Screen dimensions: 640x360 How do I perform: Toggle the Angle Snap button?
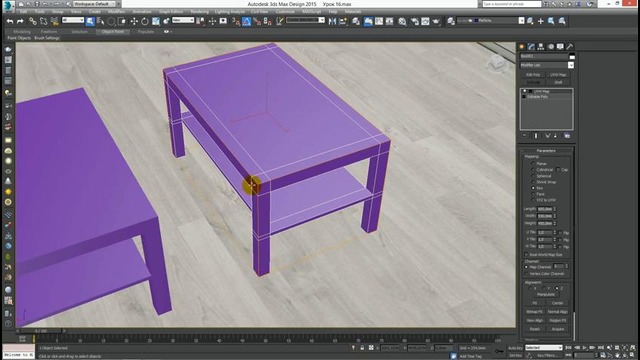(x=247, y=21)
